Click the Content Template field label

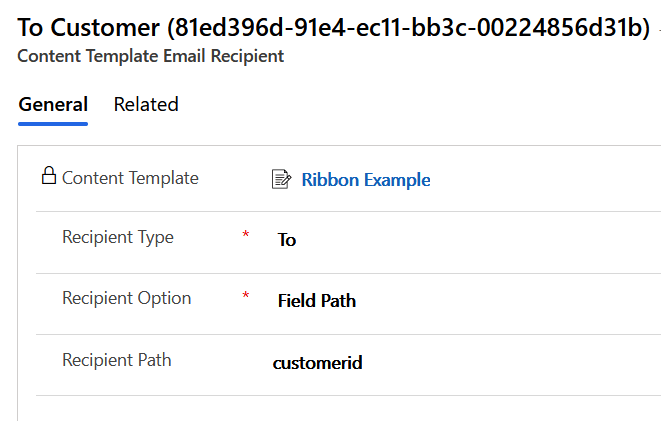point(130,178)
